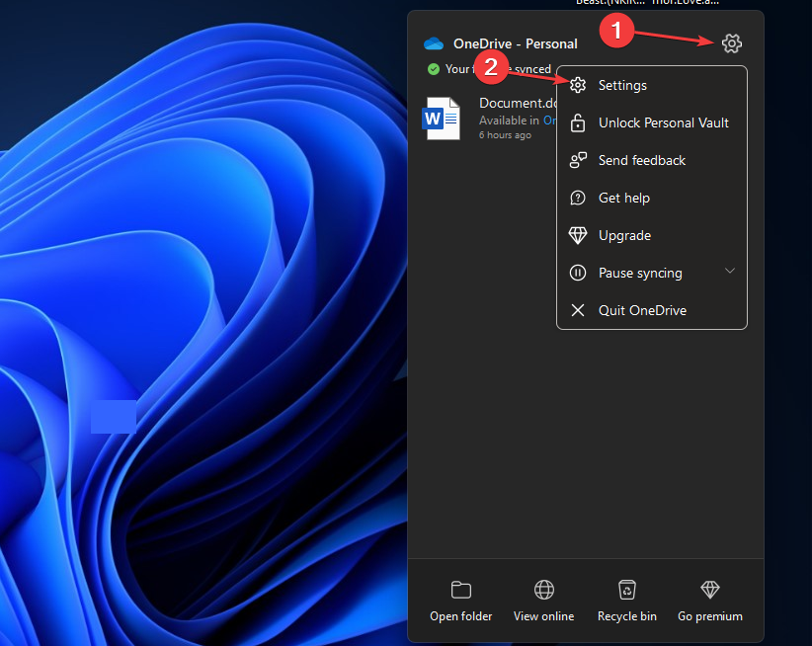Click the Document.docx file name
Viewport: 812px width, 646px height.
point(518,103)
